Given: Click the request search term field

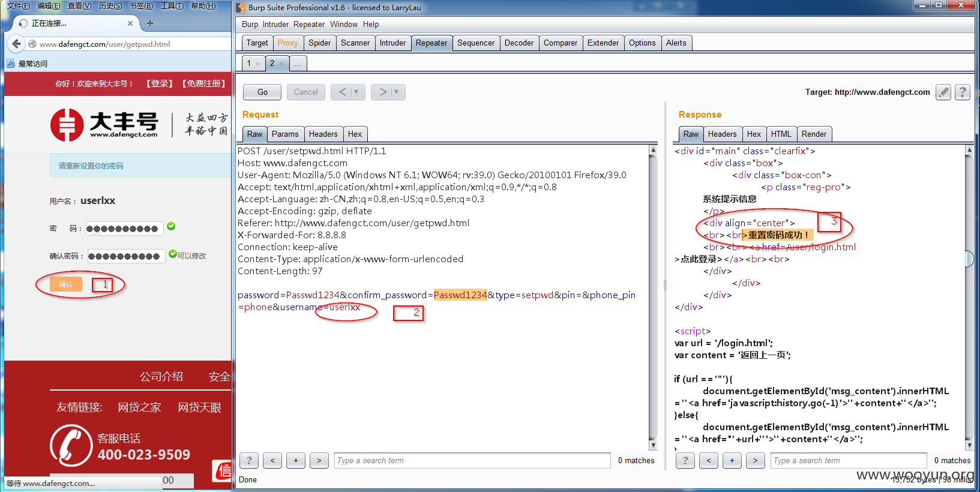Looking at the screenshot, I should pyautogui.click(x=472, y=460).
